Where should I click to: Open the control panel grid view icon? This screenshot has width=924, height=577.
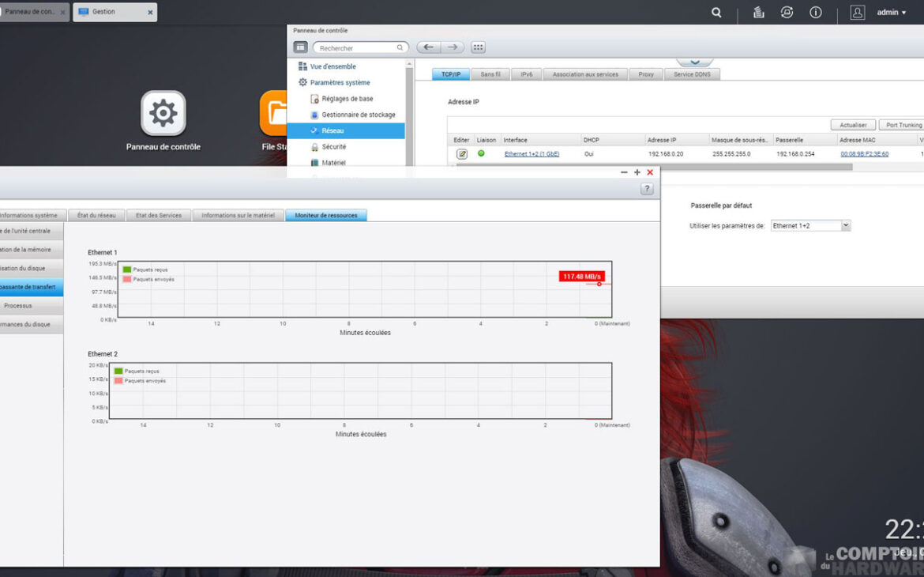[478, 47]
